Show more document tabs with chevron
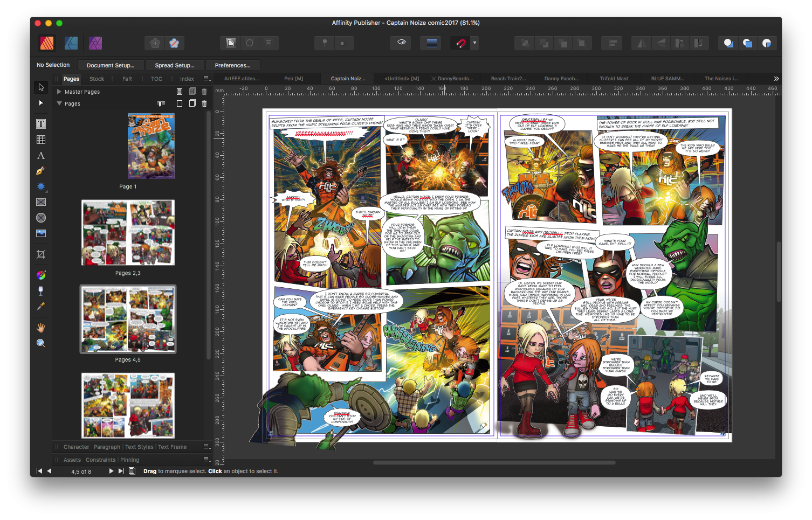Image resolution: width=812 pixels, height=520 pixels. [776, 79]
